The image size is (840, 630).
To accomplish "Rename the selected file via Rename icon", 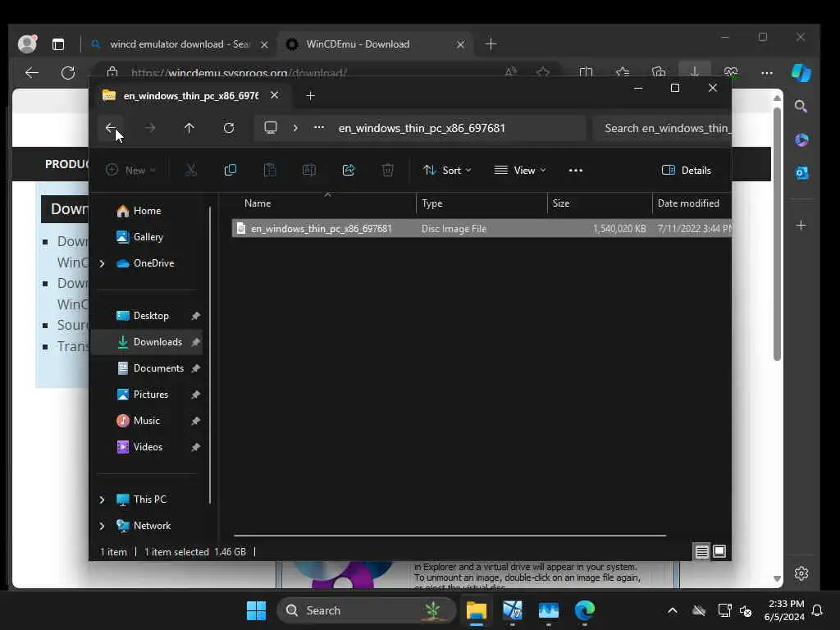I will [x=309, y=171].
